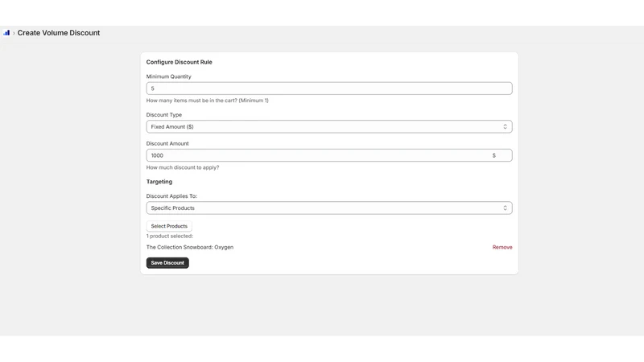Viewport: 644px width, 362px height.
Task: Click the 'How many items must be in the cart?' hint
Action: 208,100
